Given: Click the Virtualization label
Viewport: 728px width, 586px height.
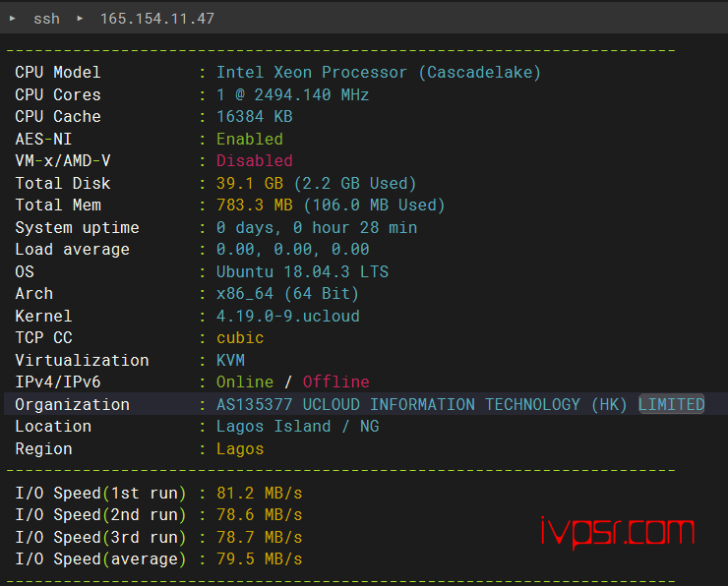Looking at the screenshot, I should click(x=82, y=360).
